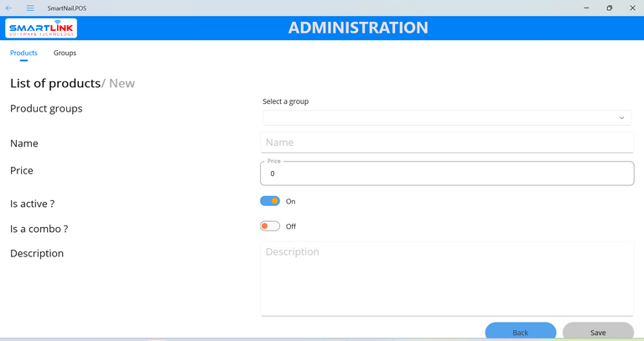Restore down the application window

609,8
